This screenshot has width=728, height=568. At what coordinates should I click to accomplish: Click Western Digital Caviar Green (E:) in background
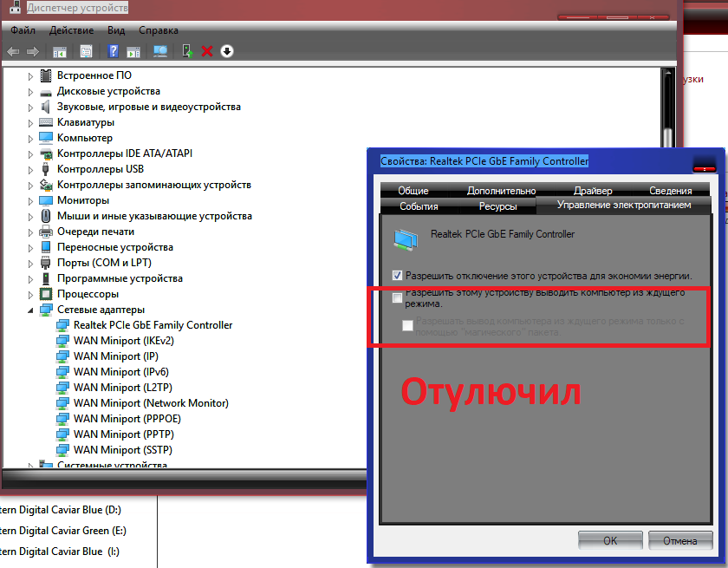click(x=63, y=531)
